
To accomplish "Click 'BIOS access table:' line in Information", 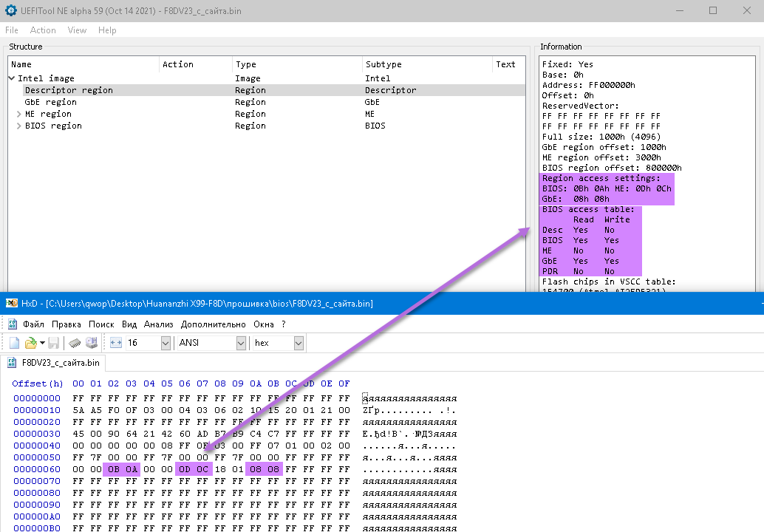I will click(588, 210).
